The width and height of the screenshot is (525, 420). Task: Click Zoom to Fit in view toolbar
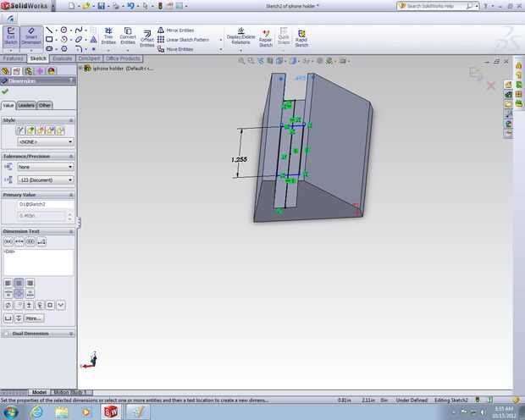point(241,61)
